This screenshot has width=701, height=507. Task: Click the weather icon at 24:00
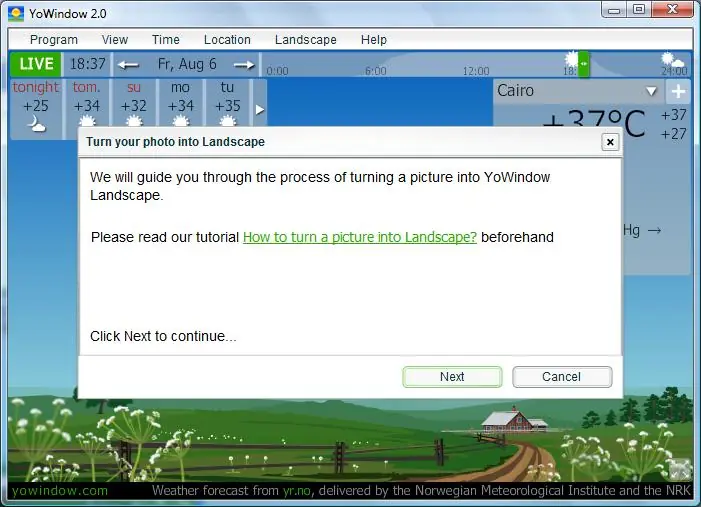pos(672,59)
